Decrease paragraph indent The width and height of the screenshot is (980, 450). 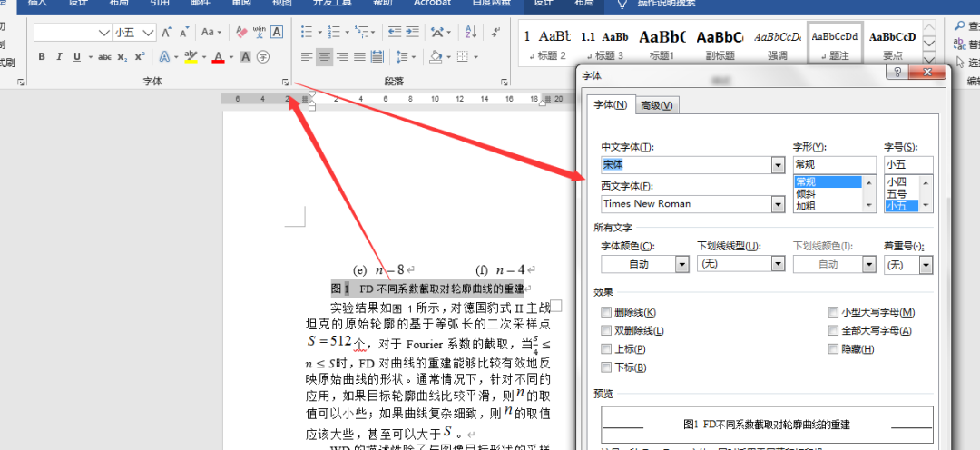tap(394, 31)
